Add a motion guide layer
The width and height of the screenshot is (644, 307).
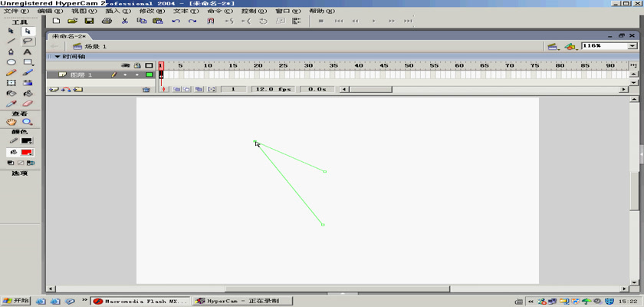(x=66, y=89)
